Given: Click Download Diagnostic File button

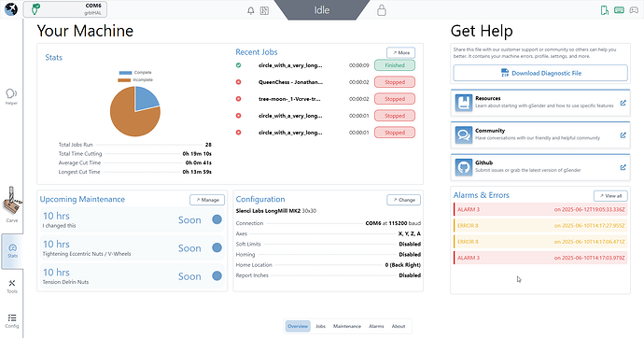Looking at the screenshot, I should coord(540,73).
